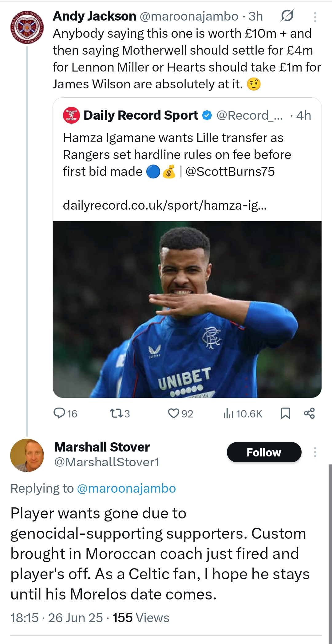Image resolution: width=332 pixels, height=644 pixels.
Task: View Marshall Stover's profile picture
Action: click(27, 455)
